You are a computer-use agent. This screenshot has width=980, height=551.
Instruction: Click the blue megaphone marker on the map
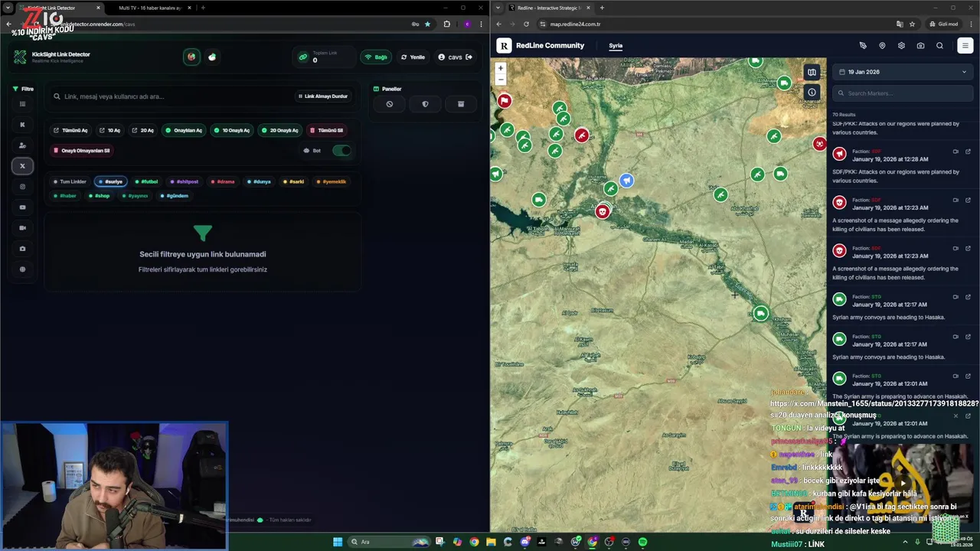(626, 181)
